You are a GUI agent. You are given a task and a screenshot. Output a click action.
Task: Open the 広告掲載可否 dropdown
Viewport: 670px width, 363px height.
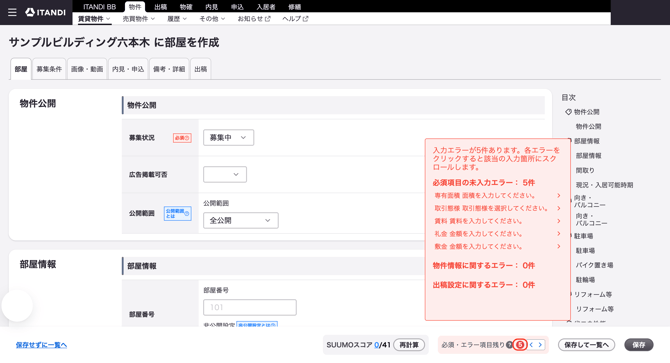225,174
